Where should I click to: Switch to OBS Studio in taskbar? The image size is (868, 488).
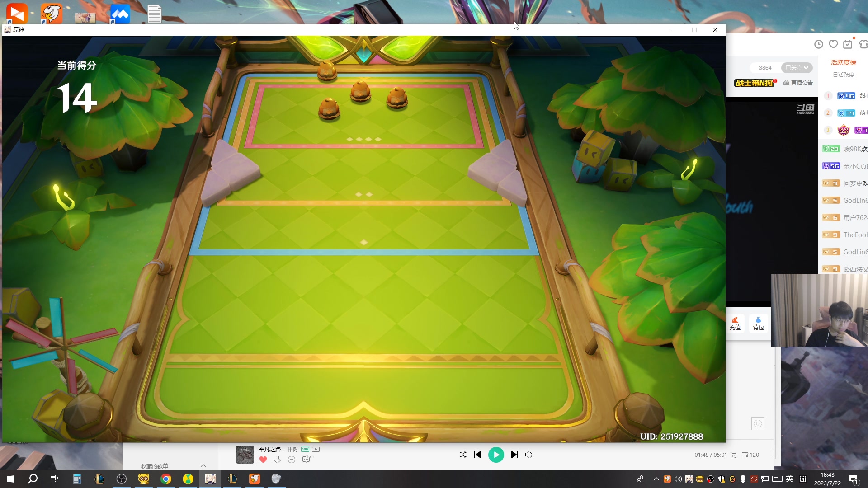coord(122,479)
